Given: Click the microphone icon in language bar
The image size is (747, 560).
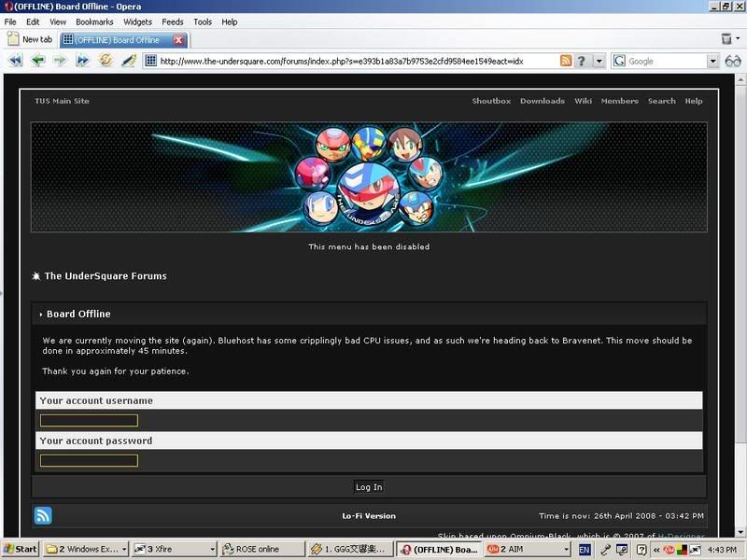Looking at the screenshot, I should point(605,550).
